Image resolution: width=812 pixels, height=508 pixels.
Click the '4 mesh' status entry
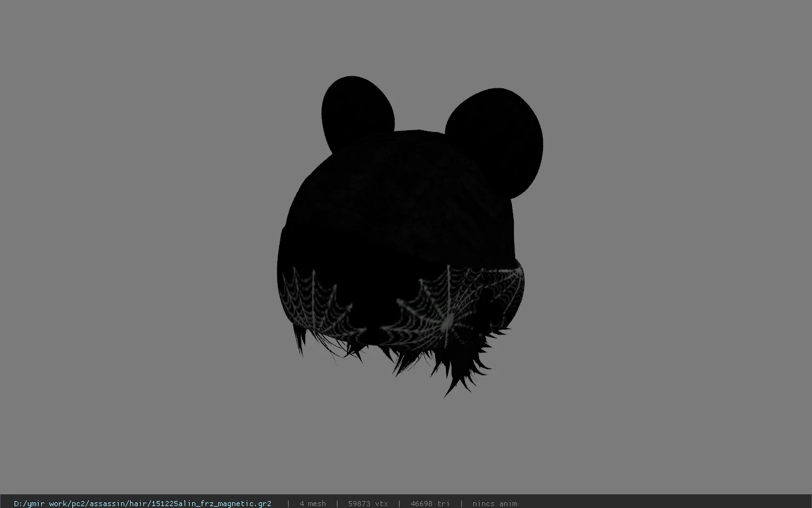point(313,504)
